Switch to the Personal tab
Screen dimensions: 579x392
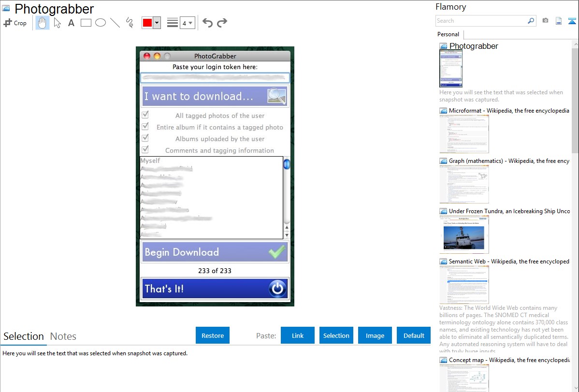click(x=449, y=34)
